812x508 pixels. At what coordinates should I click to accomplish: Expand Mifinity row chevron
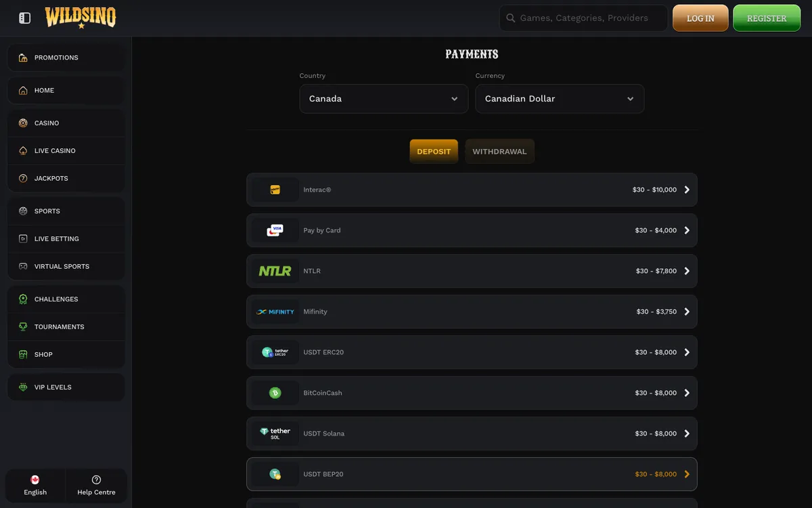coord(687,312)
